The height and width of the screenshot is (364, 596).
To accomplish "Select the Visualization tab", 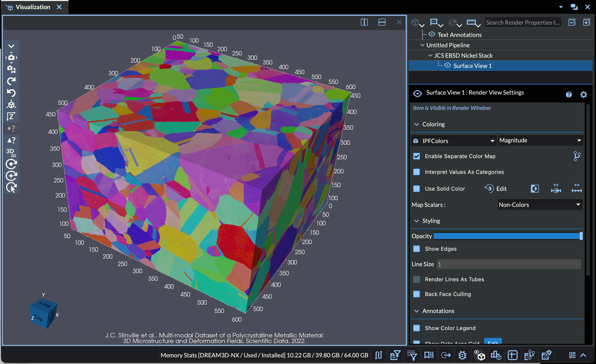I will (x=33, y=7).
